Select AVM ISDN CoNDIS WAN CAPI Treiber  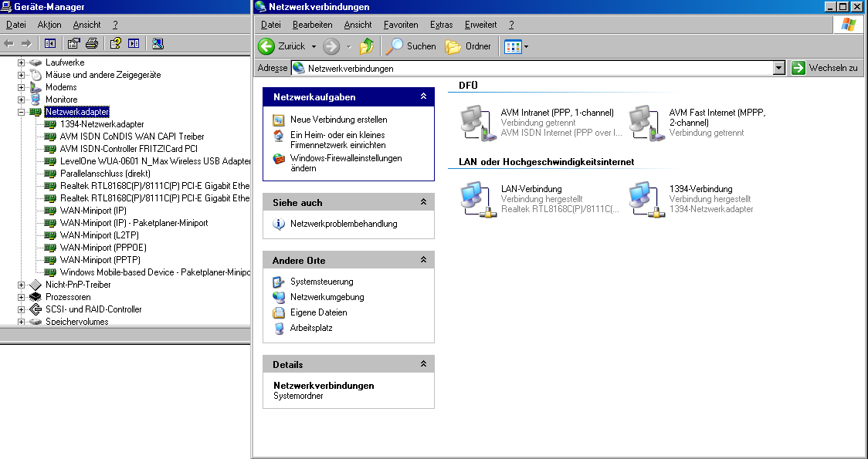132,137
